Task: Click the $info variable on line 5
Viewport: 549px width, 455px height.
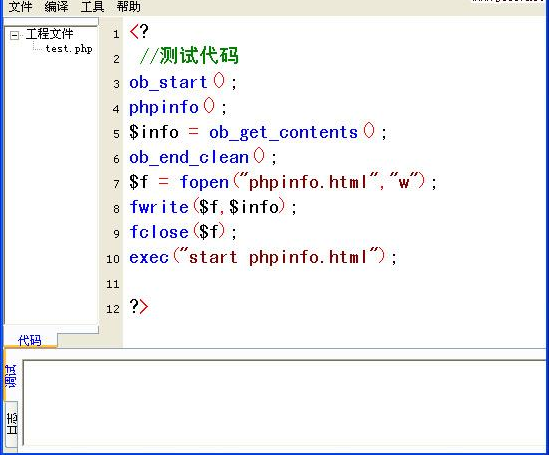Action: pos(154,132)
